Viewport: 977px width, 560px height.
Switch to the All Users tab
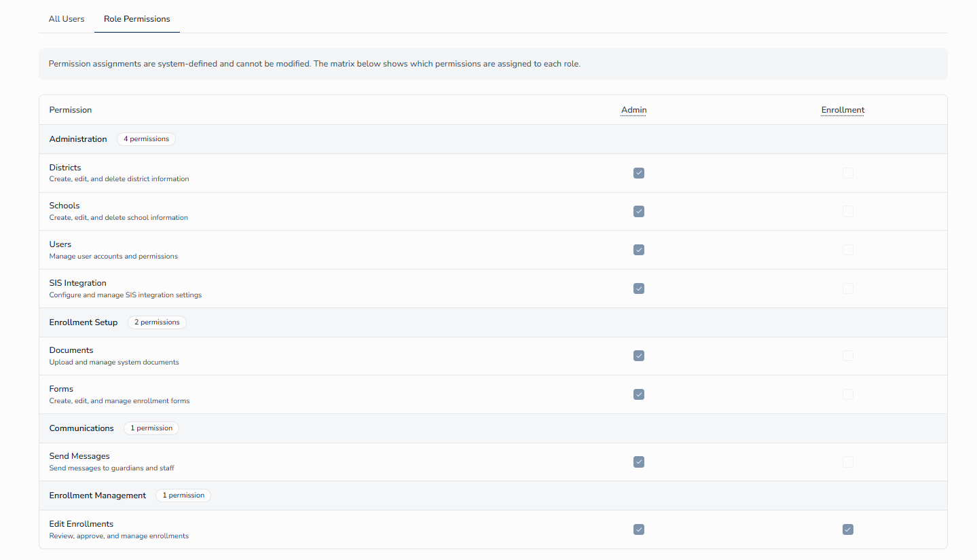click(67, 19)
